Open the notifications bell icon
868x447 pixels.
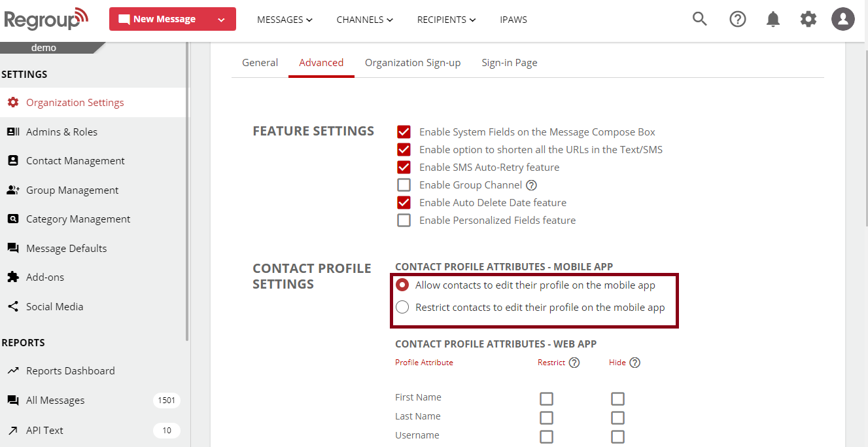(x=773, y=19)
